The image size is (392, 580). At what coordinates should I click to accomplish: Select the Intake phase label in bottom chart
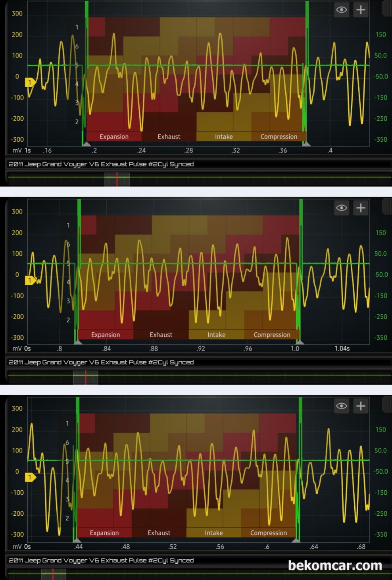(213, 533)
